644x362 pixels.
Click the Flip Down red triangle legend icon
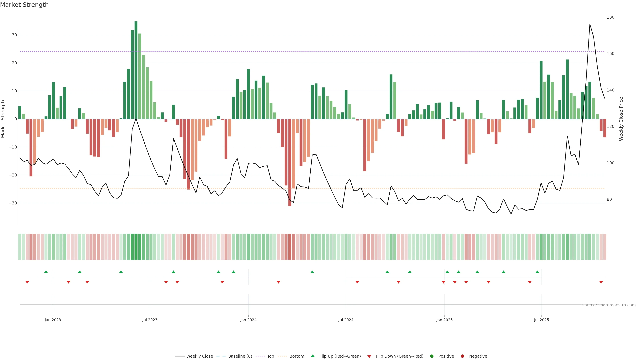pyautogui.click(x=369, y=356)
